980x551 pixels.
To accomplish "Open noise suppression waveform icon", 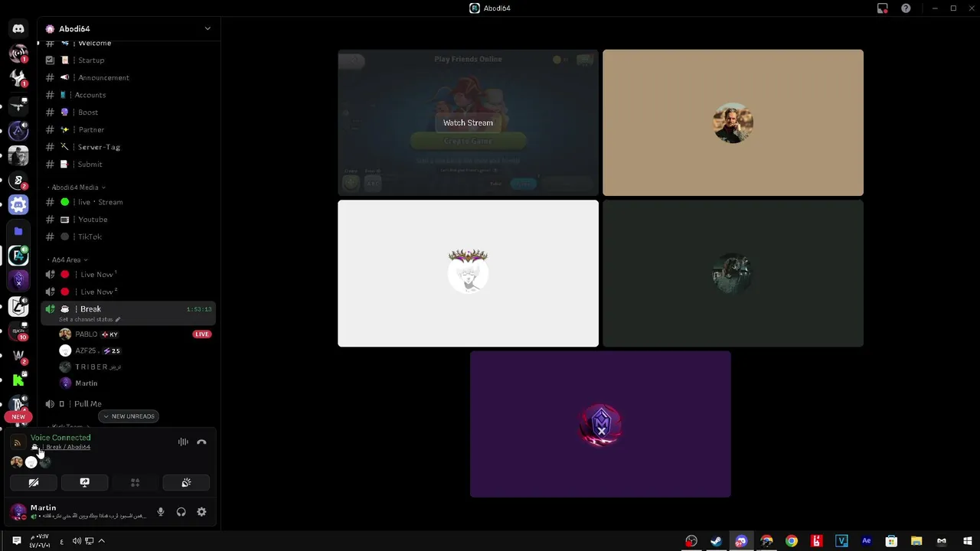I will (183, 442).
